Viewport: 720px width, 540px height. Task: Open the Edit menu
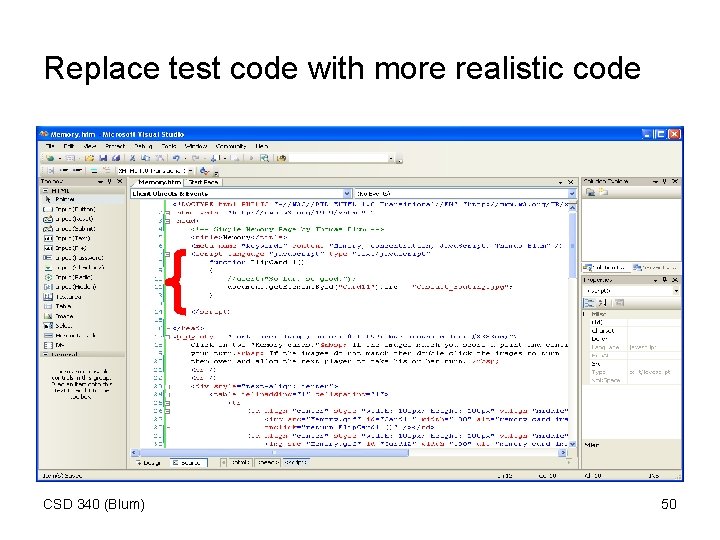(x=69, y=146)
